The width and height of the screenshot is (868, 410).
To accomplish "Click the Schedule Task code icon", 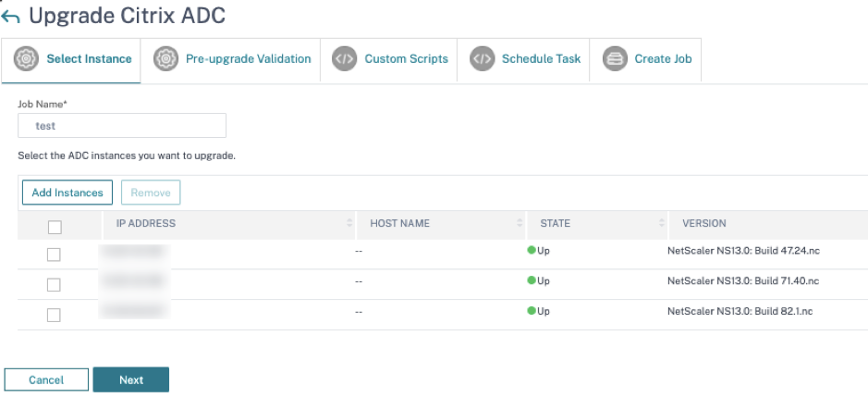I will 483,58.
